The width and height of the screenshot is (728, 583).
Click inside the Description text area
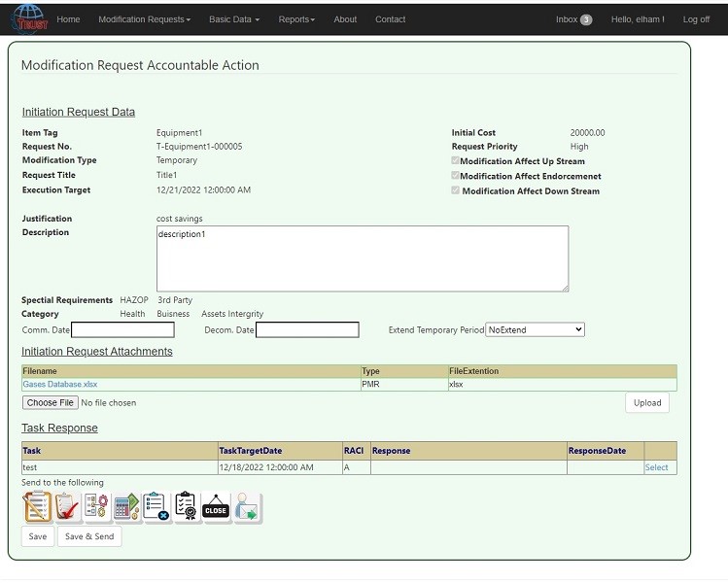(x=363, y=258)
